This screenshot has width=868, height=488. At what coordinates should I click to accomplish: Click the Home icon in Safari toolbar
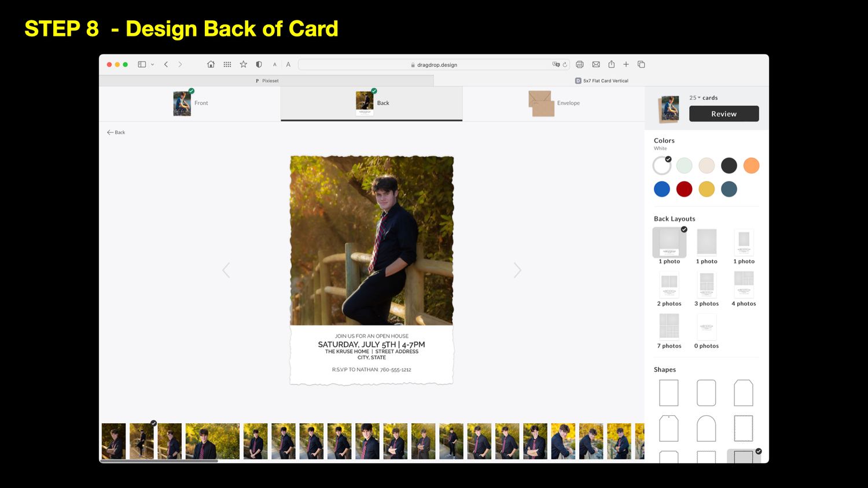[x=211, y=64]
